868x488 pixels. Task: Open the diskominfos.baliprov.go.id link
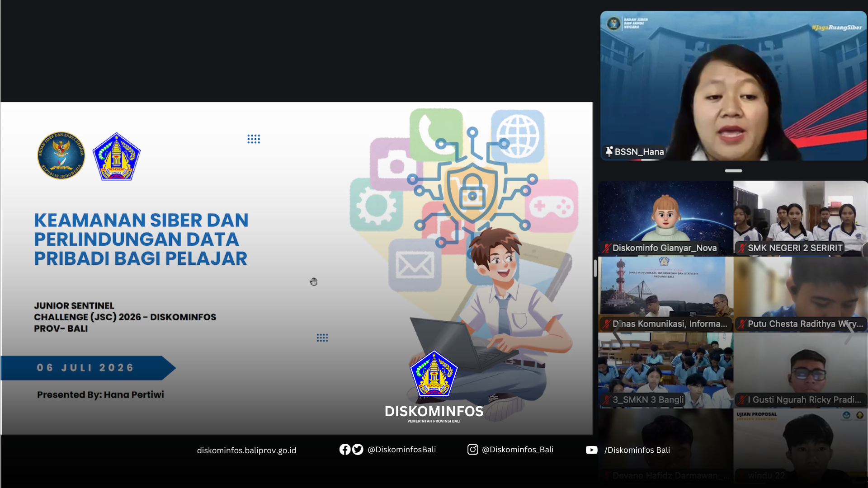pos(246,450)
